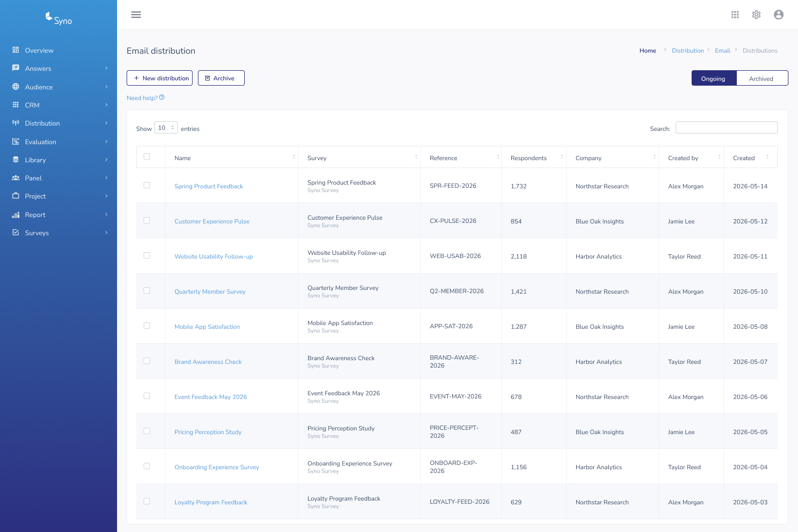The image size is (798, 532).
Task: Click the Audience globe icon
Action: point(15,87)
